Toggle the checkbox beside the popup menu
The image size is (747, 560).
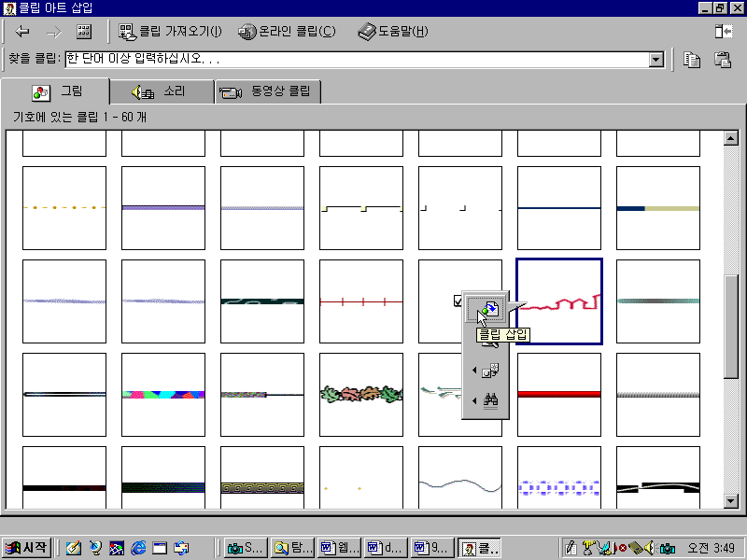(x=457, y=301)
